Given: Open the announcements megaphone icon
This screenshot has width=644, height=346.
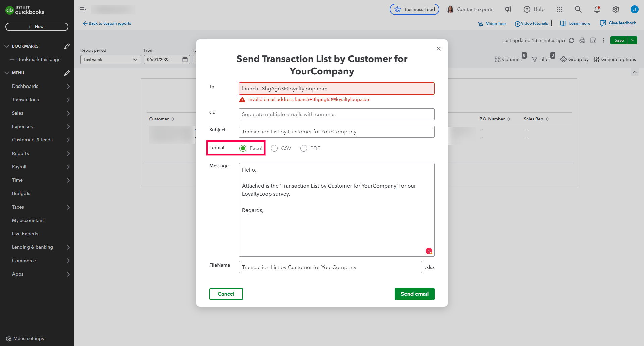Looking at the screenshot, I should pos(508,9).
